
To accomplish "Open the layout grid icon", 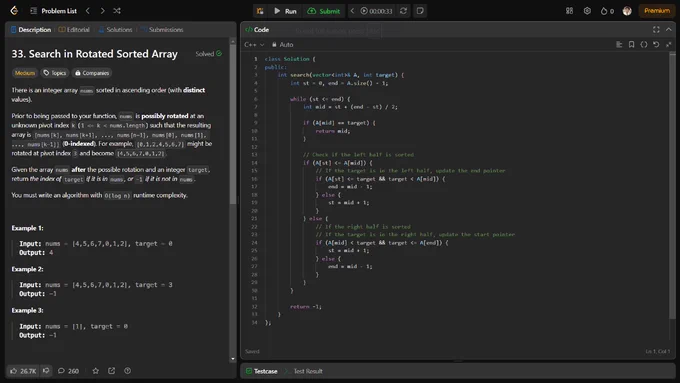I will click(x=569, y=11).
